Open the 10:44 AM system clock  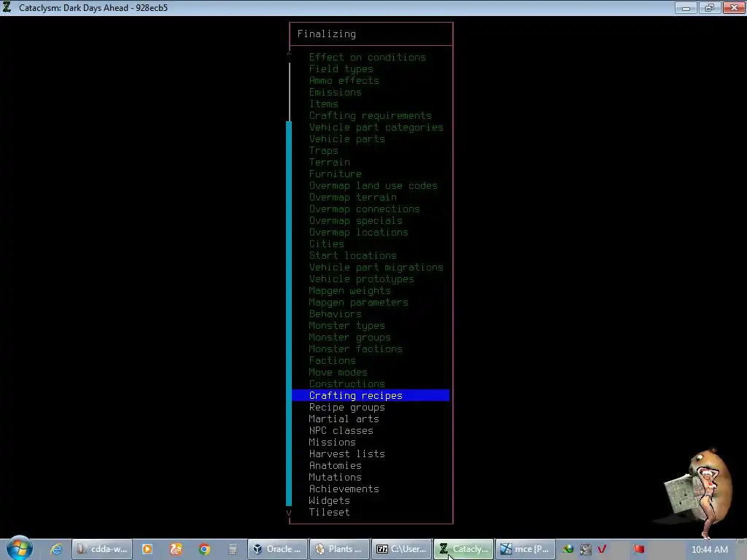[x=709, y=550]
